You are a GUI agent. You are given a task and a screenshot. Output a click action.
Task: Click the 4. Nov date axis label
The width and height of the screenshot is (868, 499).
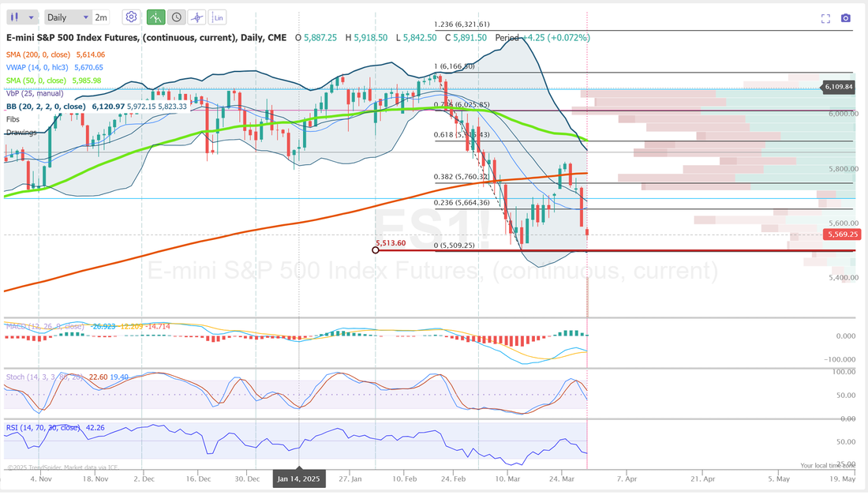[x=41, y=478]
